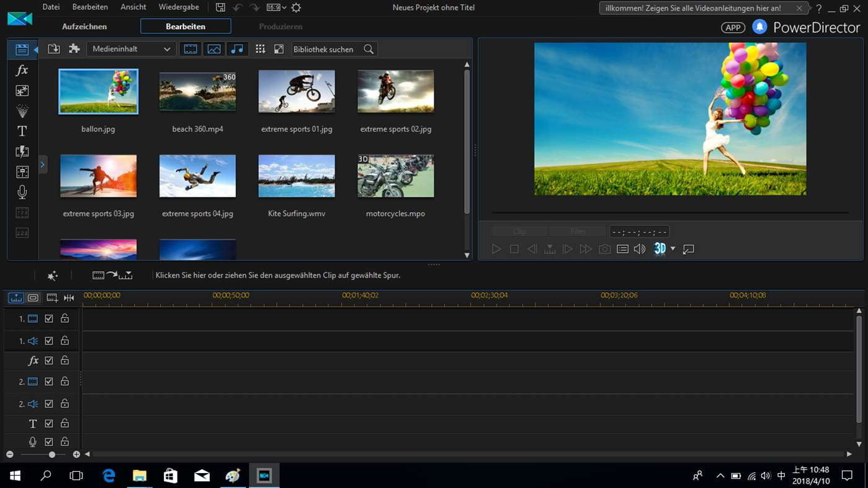This screenshot has height=488, width=868.
Task: Undock the preview window icon
Action: pos(688,249)
